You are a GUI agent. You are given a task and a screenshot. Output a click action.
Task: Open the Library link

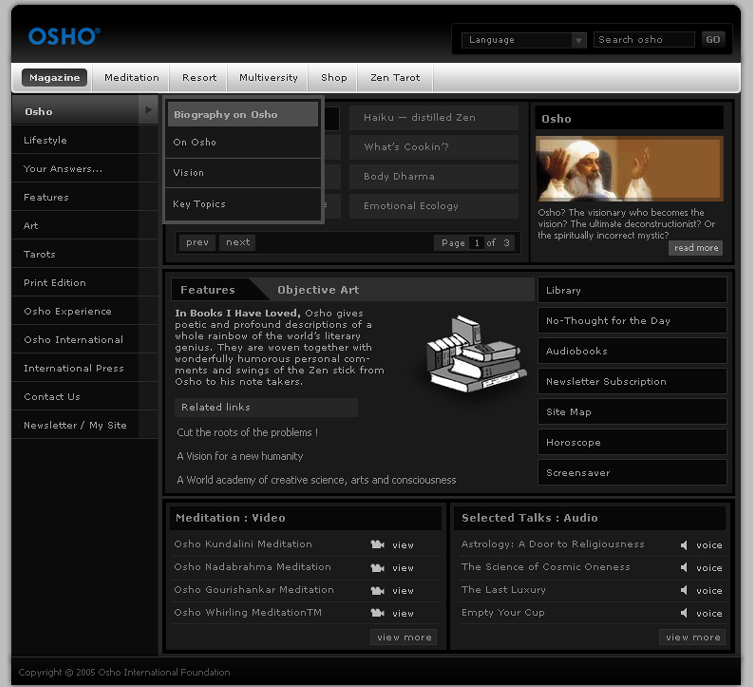point(632,290)
